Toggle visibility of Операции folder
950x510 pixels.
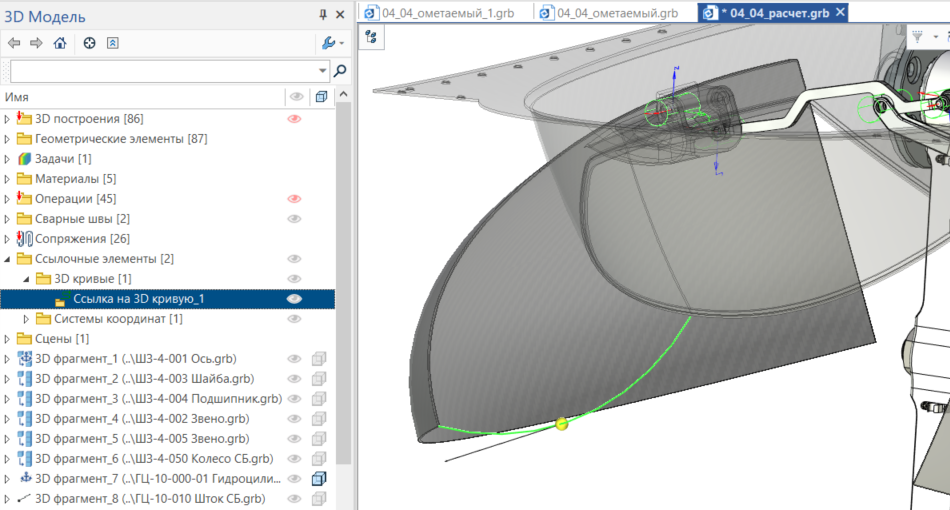[x=294, y=199]
